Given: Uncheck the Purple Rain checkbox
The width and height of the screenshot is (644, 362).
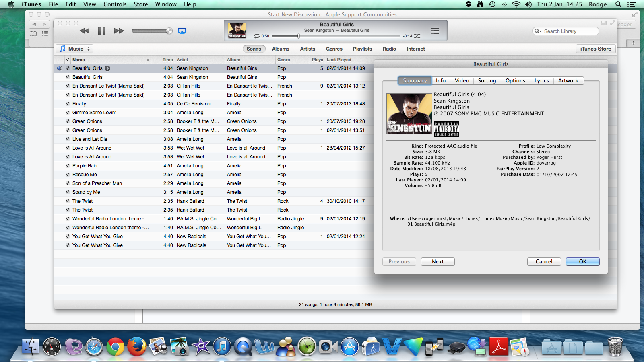Looking at the screenshot, I should [68, 166].
